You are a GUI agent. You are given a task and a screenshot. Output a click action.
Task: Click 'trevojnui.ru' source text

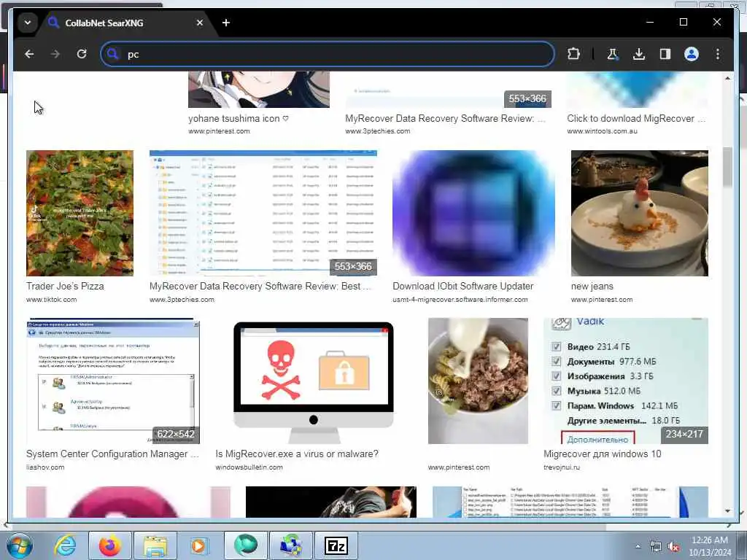pyautogui.click(x=562, y=467)
